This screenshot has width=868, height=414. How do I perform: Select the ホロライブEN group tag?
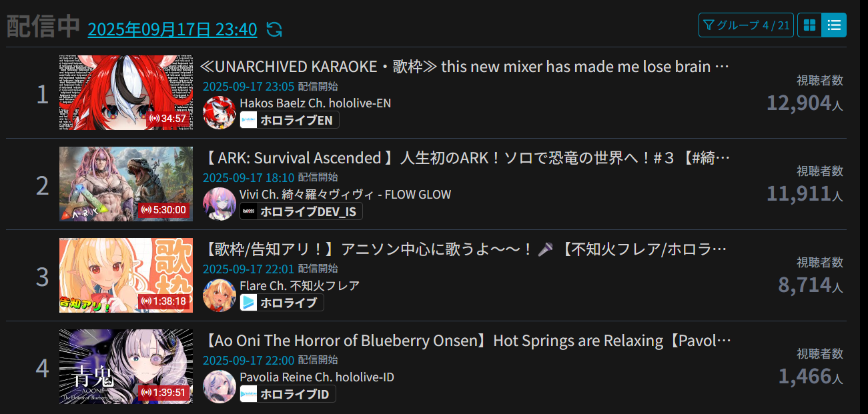[290, 120]
